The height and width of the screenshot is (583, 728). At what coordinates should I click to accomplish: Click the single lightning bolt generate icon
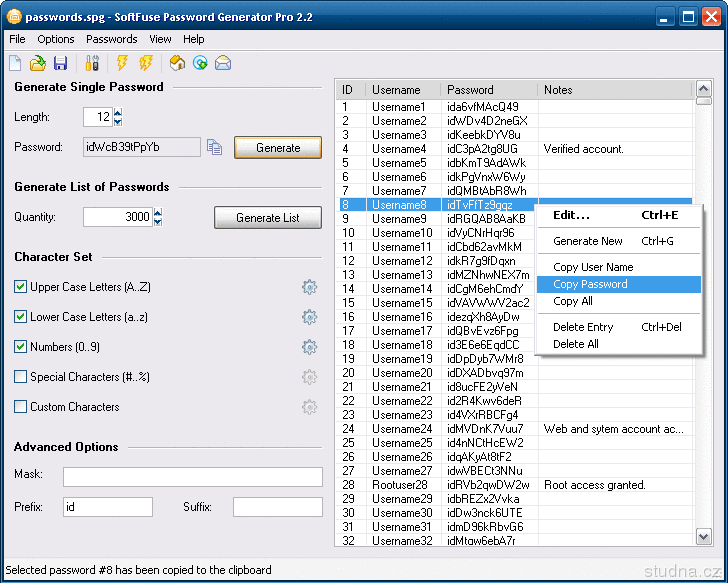point(122,64)
